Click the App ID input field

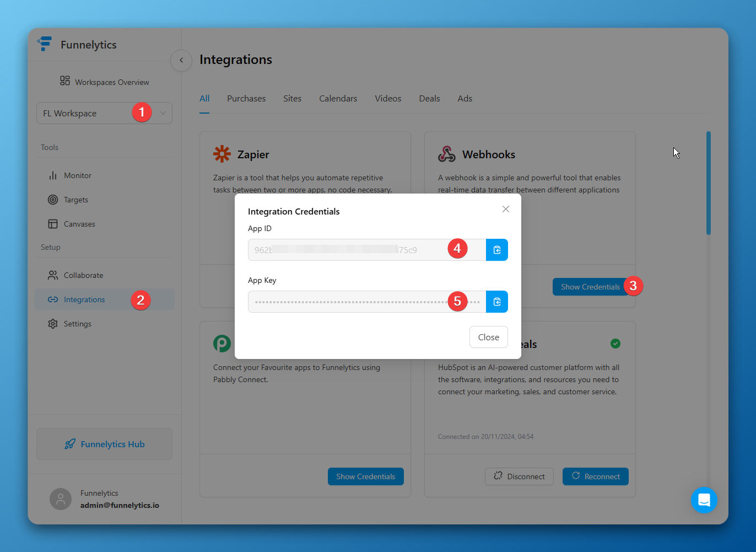tap(367, 250)
